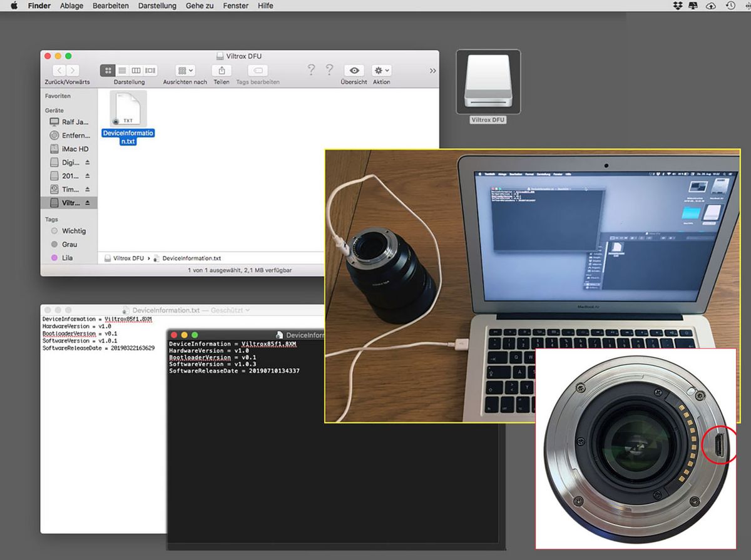751x560 pixels.
Task: Open the Apple menu
Action: click(x=14, y=6)
